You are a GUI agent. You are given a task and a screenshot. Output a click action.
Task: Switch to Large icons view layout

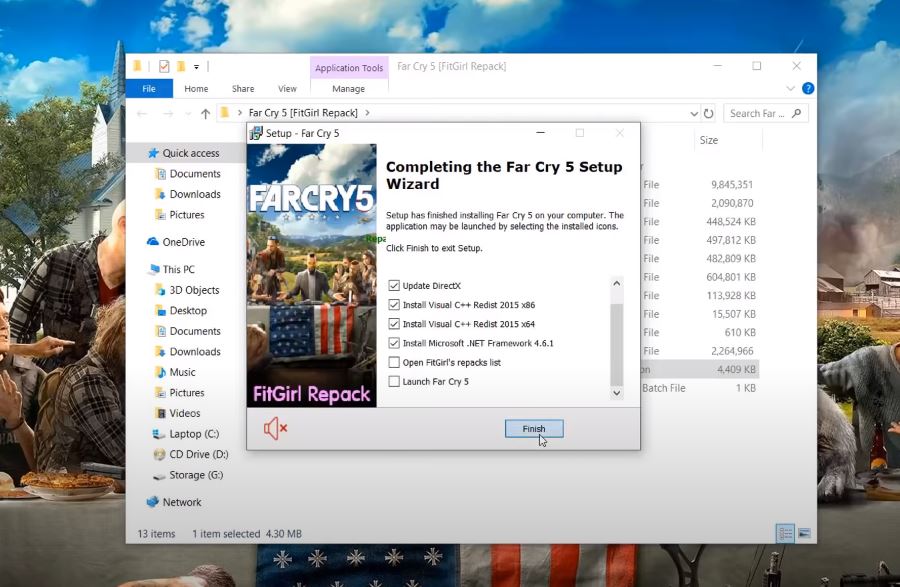pos(804,533)
